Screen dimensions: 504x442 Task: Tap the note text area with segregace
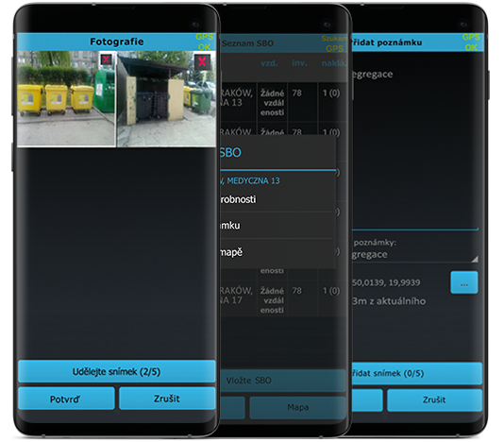[x=414, y=142]
